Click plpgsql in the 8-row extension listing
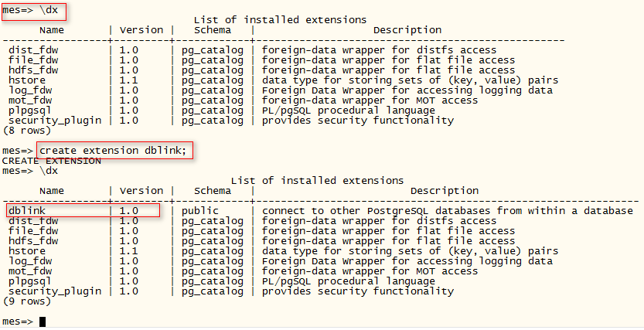644x330 pixels. [x=30, y=111]
